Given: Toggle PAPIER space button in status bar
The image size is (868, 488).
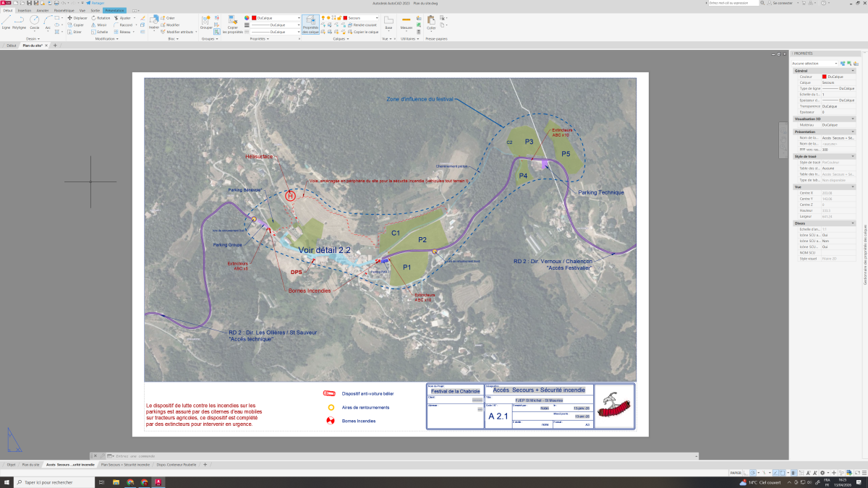Looking at the screenshot, I should click(x=735, y=473).
